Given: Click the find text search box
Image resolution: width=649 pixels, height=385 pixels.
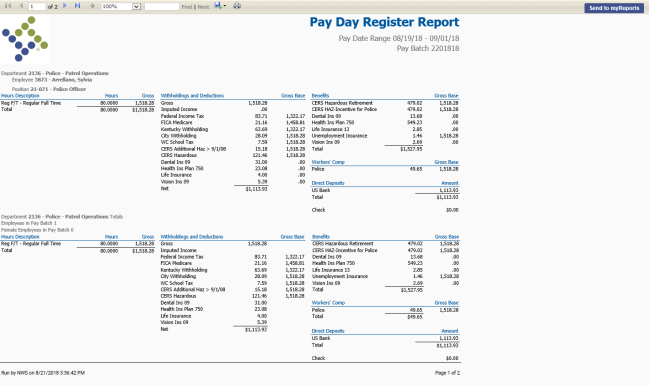Looking at the screenshot, I should tap(162, 7).
